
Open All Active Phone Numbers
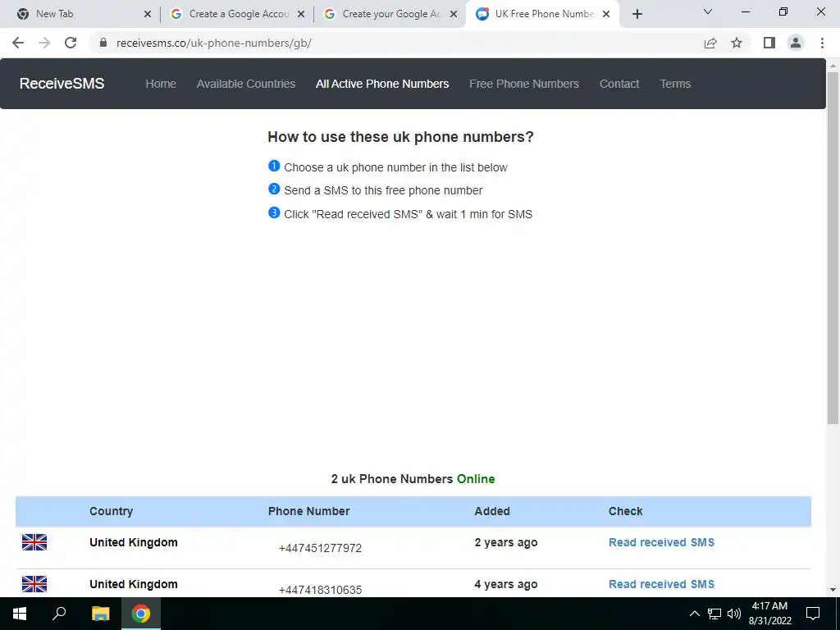click(382, 84)
